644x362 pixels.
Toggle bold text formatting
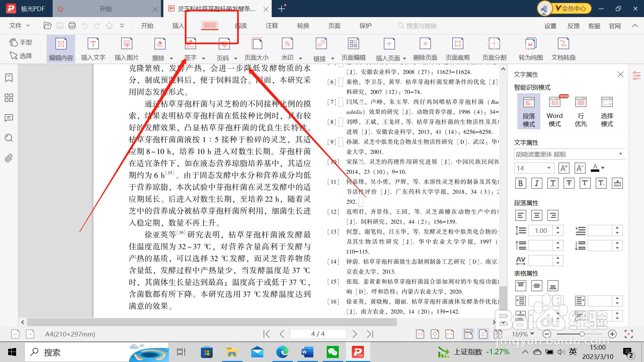[520, 183]
